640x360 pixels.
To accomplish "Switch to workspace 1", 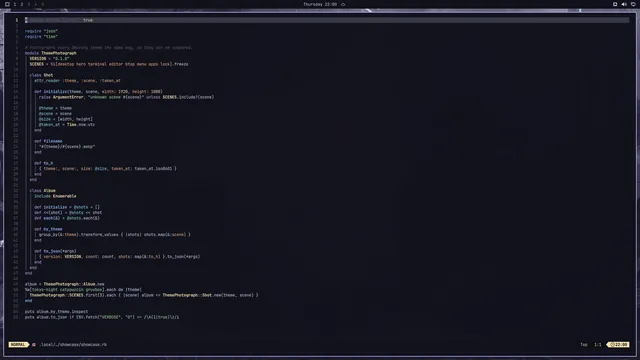I will (x=15, y=4).
